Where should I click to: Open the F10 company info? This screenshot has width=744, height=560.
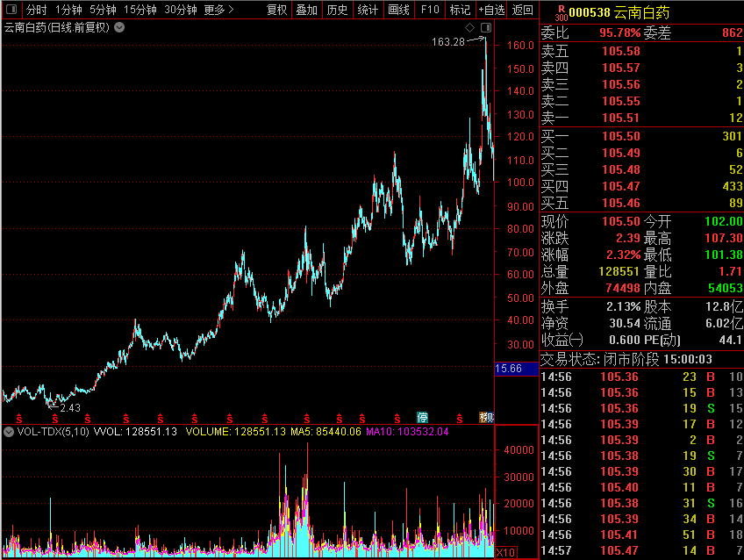pyautogui.click(x=430, y=10)
